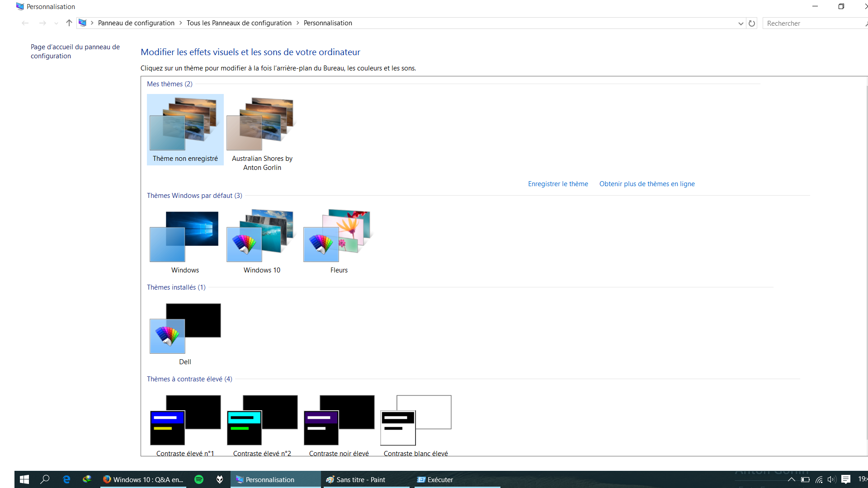Open the address bar history dropdown
This screenshot has height=488, width=868.
tap(741, 23)
